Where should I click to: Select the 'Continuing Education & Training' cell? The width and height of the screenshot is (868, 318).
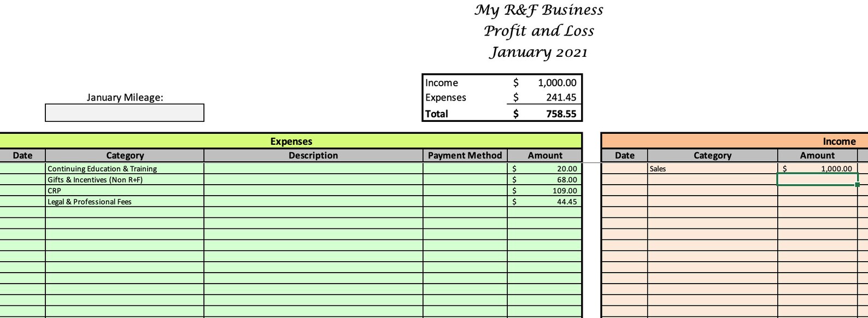point(125,169)
